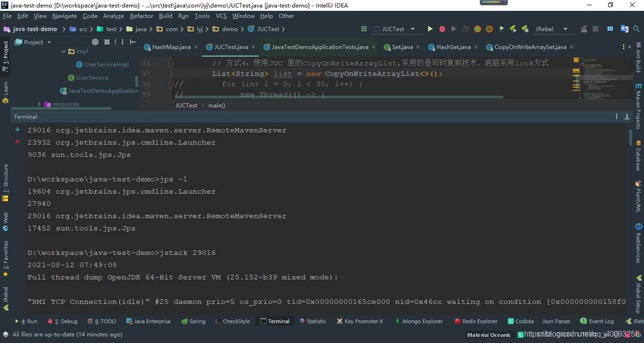This screenshot has width=644, height=343.
Task: Locate current file with the target icon
Action: tap(95, 42)
